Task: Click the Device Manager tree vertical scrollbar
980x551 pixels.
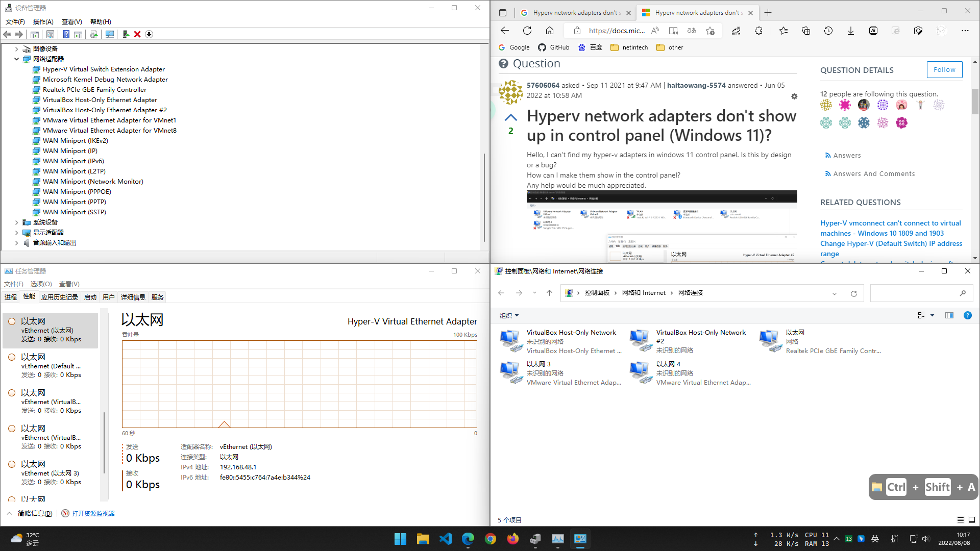Action: (x=483, y=197)
